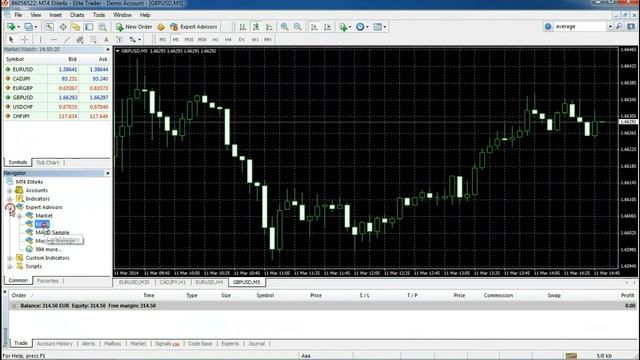Close the Navigator panel
The height and width of the screenshot is (360, 640).
(108, 173)
